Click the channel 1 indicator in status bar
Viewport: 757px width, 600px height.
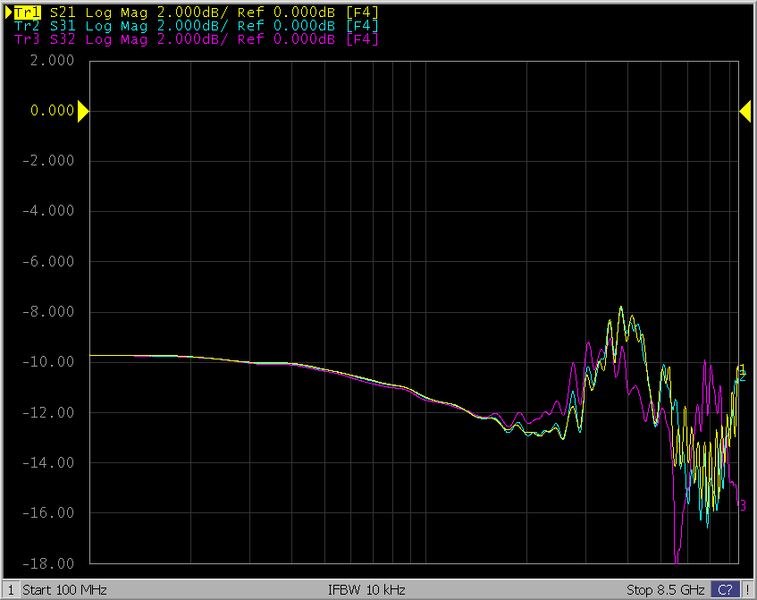coord(11,590)
